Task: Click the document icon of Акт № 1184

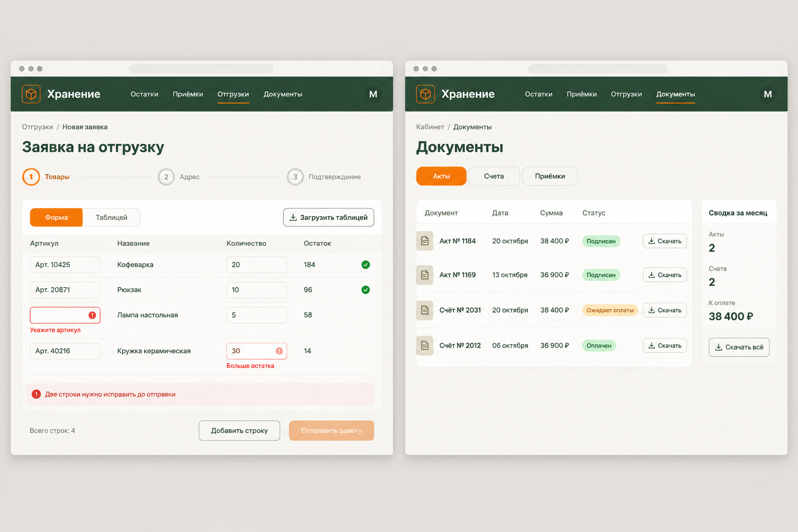Action: [x=424, y=241]
